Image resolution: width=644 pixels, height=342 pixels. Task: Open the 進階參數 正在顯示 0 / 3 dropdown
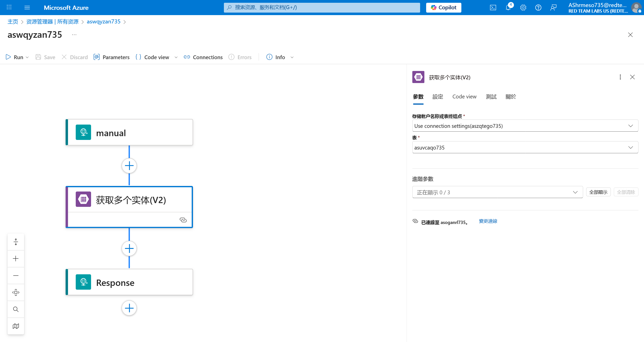tap(497, 192)
